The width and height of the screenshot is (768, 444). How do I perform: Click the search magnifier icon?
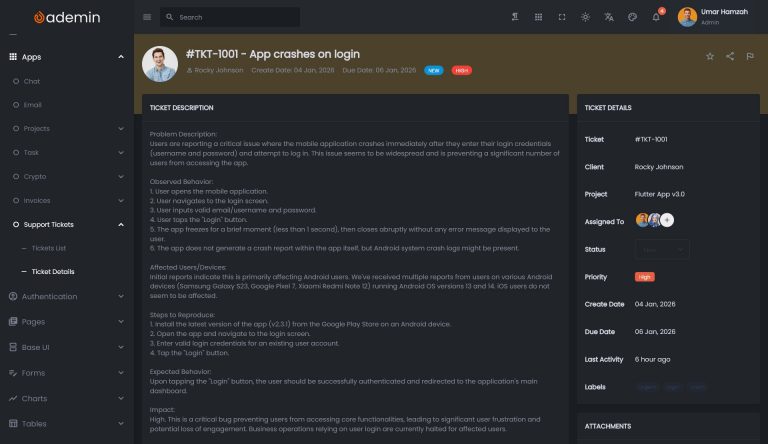click(x=169, y=17)
